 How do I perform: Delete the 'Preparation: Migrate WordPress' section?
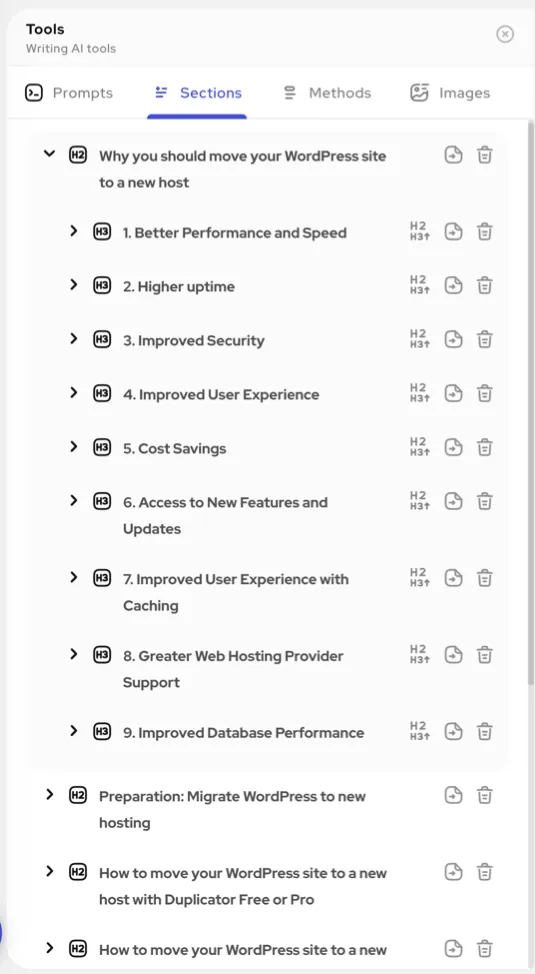485,795
